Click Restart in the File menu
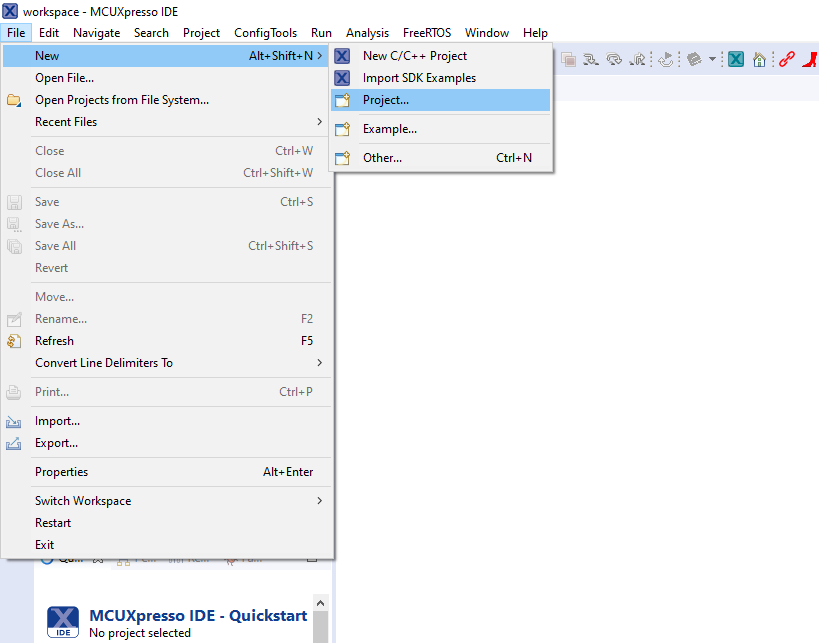The width and height of the screenshot is (819, 643). 53,523
